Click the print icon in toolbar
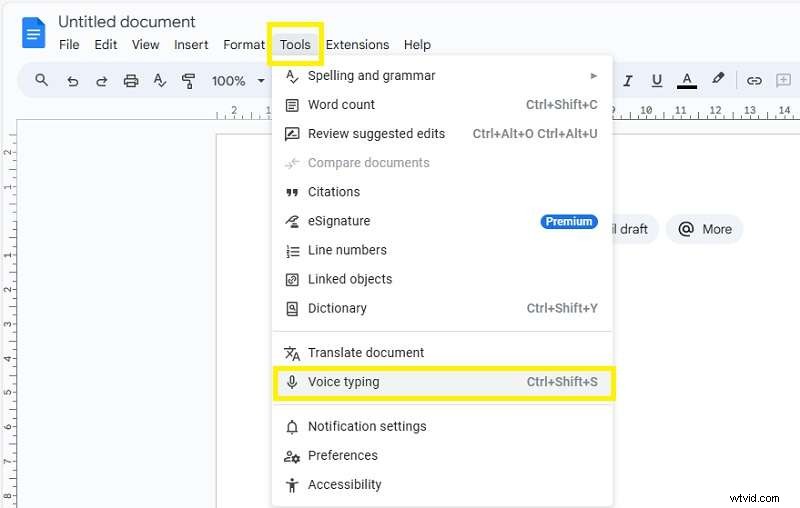 tap(130, 81)
